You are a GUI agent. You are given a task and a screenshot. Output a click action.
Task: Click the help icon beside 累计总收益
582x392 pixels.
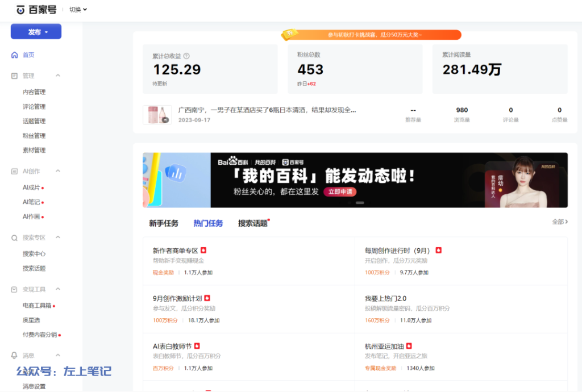[186, 56]
